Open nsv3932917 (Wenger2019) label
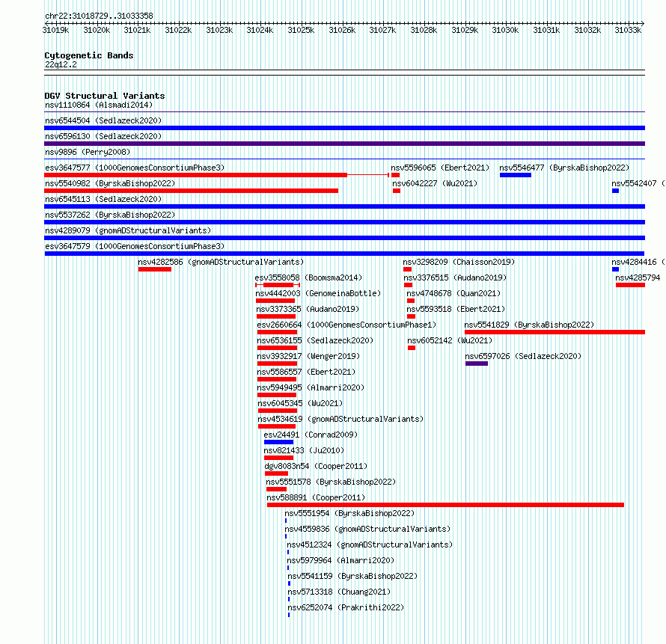 [x=308, y=356]
